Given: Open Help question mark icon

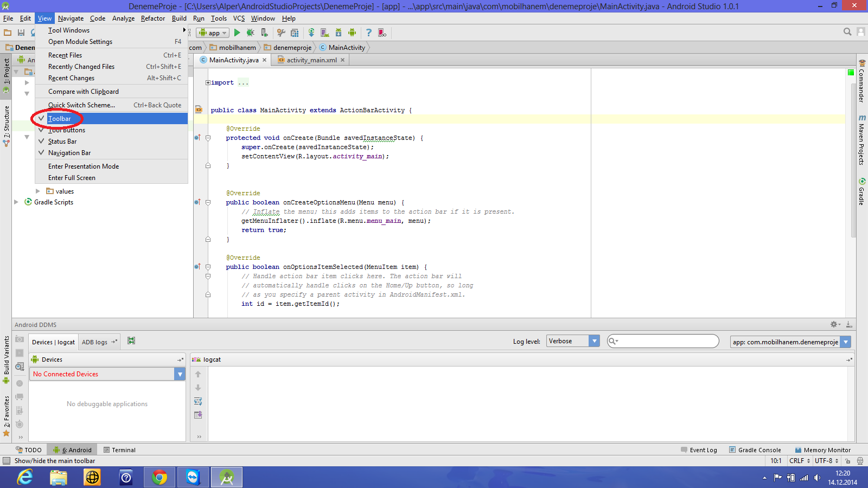Looking at the screenshot, I should [x=369, y=33].
